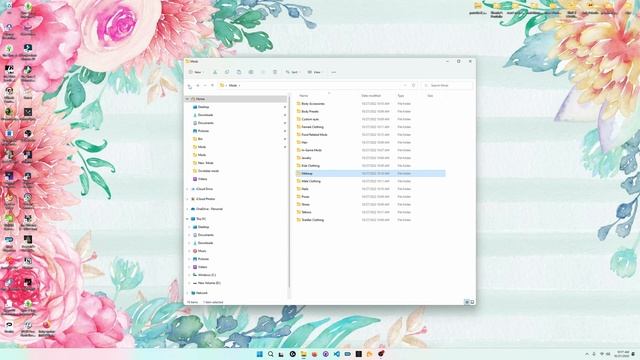Select the Body Presets folder
Image resolution: width=640 pixels, height=360 pixels.
310,111
